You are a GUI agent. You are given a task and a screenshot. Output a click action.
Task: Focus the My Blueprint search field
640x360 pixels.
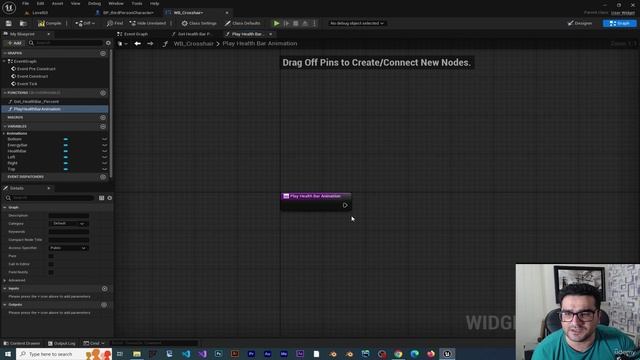[67, 43]
